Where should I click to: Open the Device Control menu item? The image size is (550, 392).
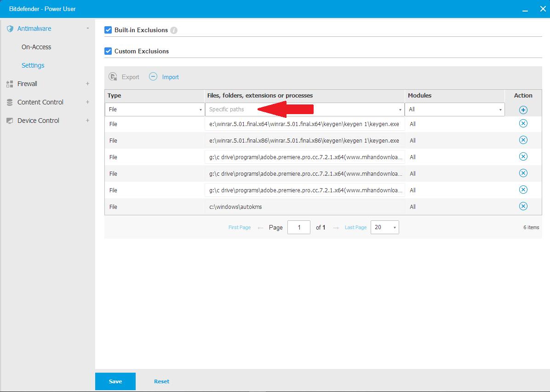38,121
